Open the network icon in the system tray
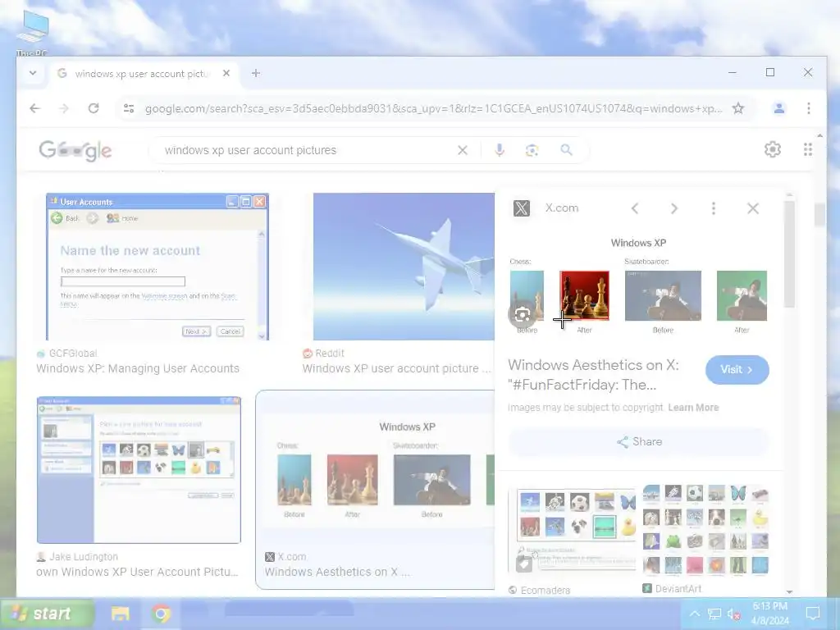840x630 pixels. [714, 614]
